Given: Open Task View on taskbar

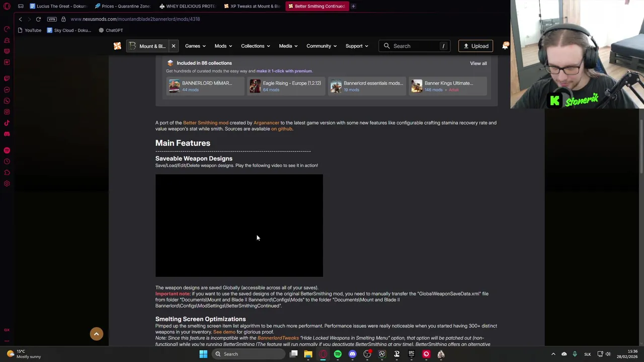Looking at the screenshot, I should point(293,354).
